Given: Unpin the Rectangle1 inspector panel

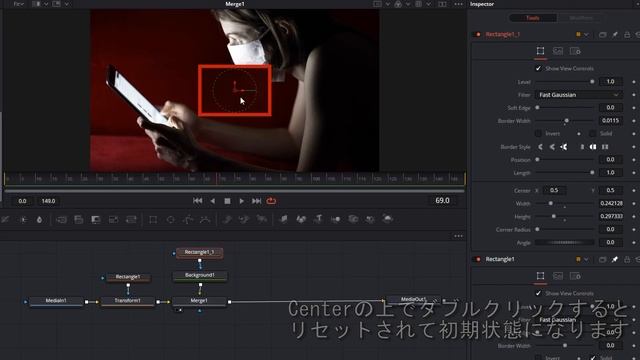Looking at the screenshot, I should point(615,260).
